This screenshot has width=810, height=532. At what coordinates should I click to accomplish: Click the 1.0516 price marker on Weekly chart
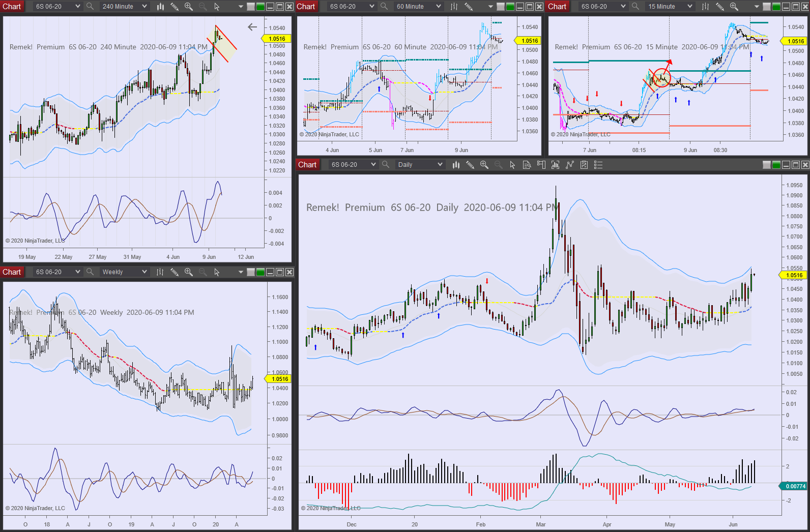[278, 379]
